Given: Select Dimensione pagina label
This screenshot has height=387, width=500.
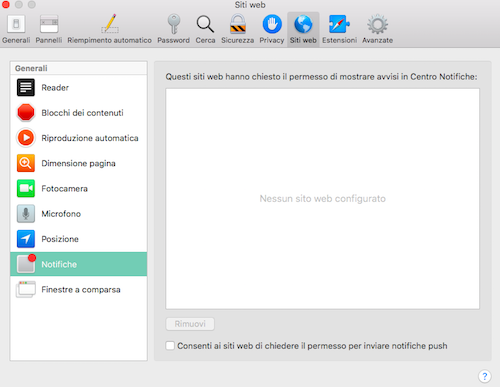Looking at the screenshot, I should 78,163.
